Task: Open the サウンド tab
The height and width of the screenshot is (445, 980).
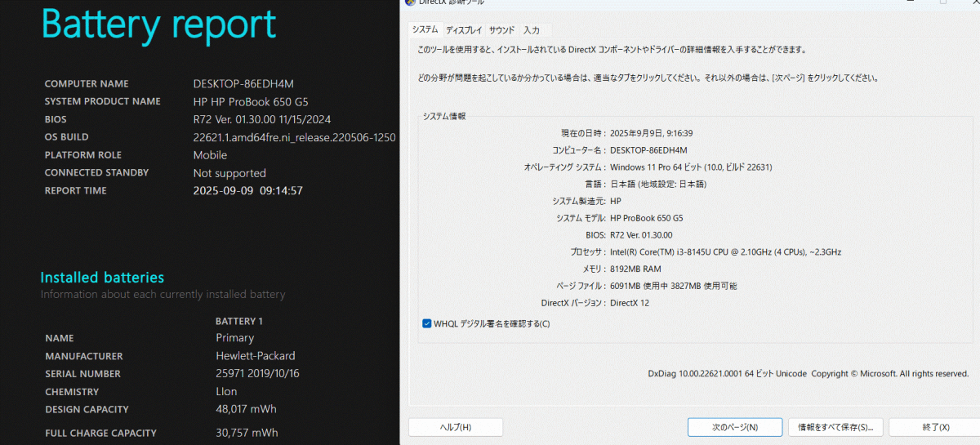Action: [501, 30]
